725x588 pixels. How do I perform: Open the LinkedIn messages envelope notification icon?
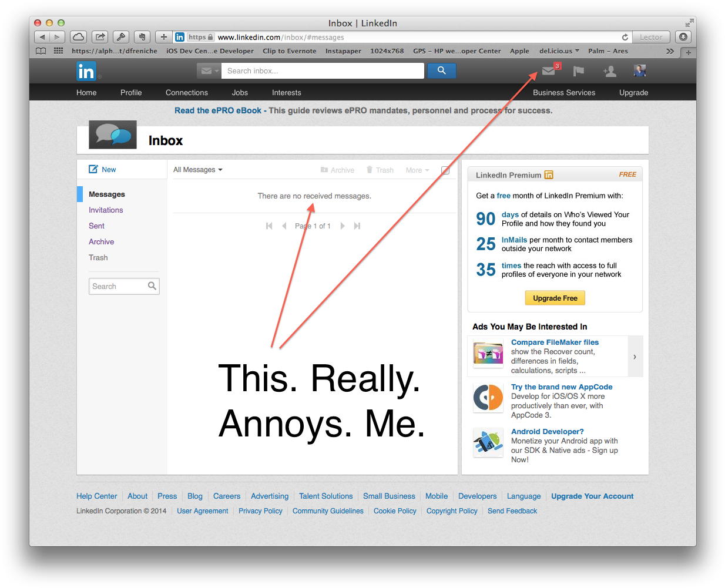pyautogui.click(x=548, y=71)
